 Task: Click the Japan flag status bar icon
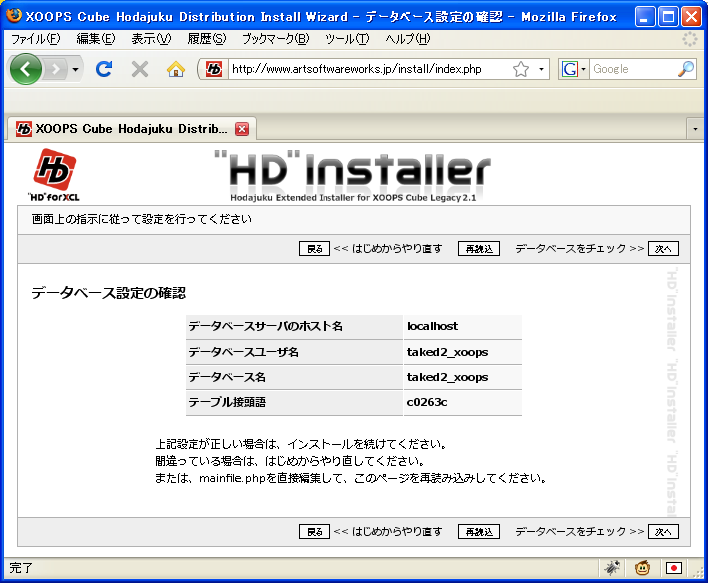point(673,568)
